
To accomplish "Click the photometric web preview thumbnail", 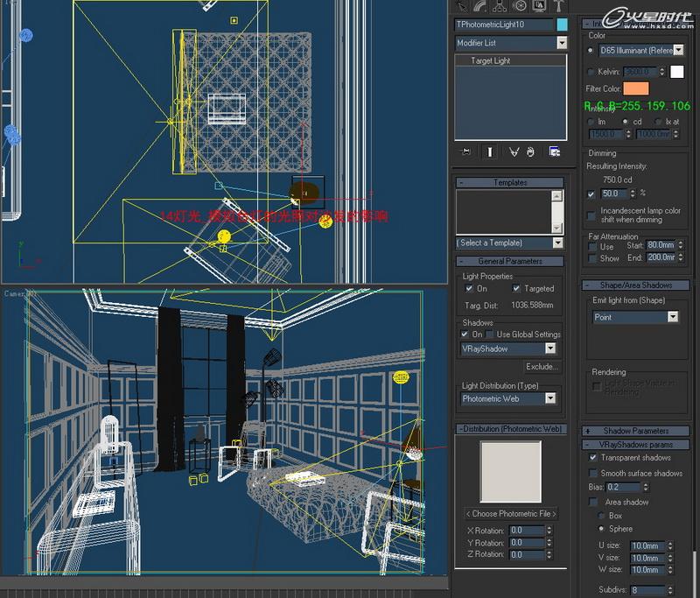I will coord(511,471).
